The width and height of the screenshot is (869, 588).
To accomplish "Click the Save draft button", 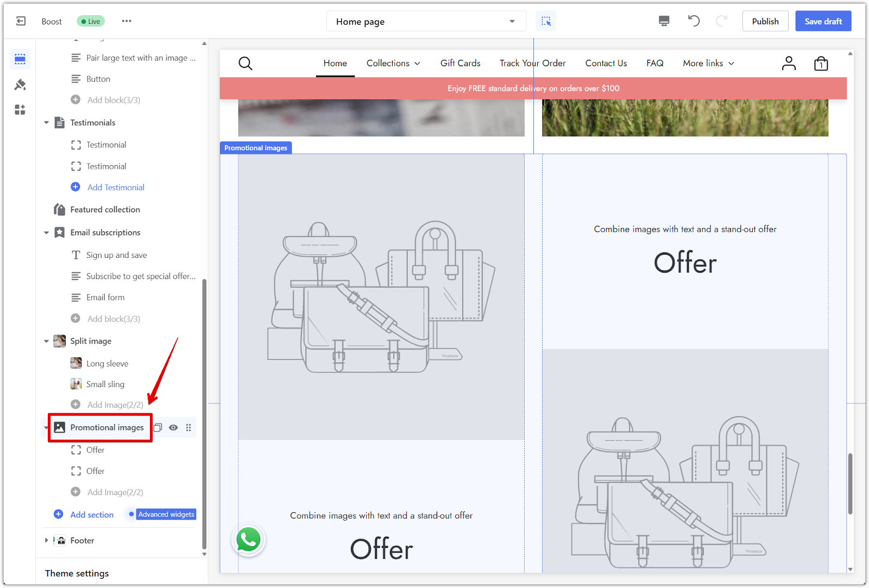I will (x=823, y=21).
